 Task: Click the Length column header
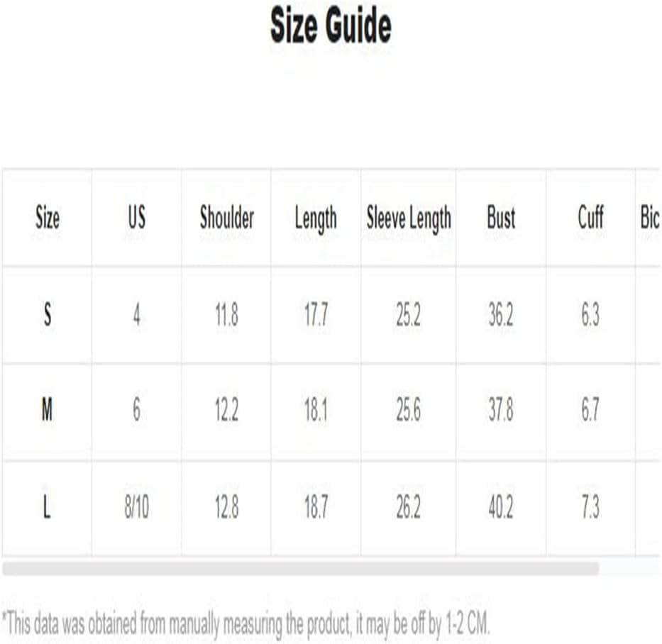point(316,218)
